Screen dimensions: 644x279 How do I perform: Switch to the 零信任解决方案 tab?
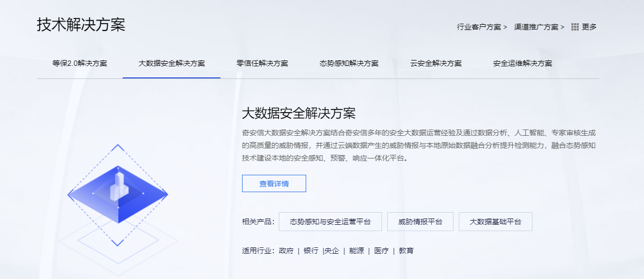coord(262,63)
